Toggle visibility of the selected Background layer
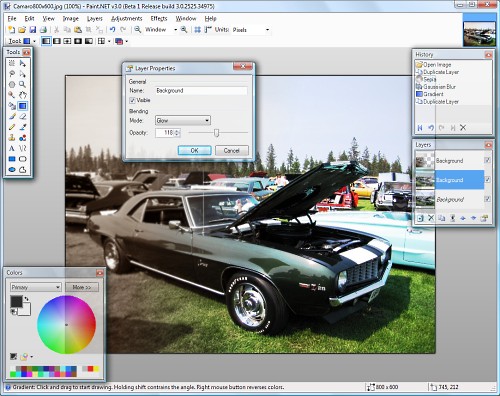500x396 pixels. 487,180
